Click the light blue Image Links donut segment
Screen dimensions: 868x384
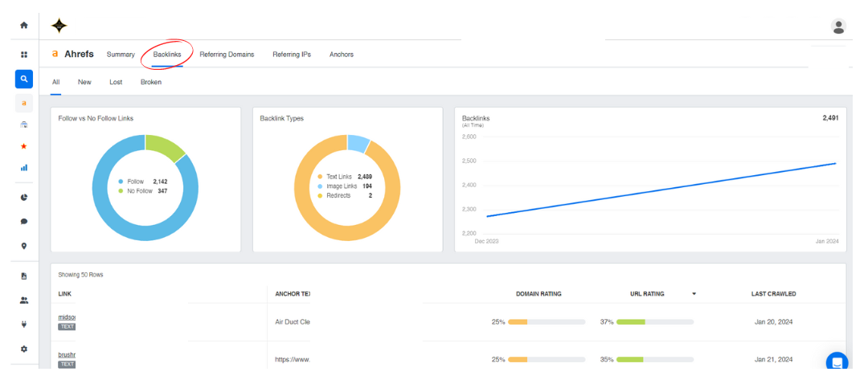click(358, 143)
